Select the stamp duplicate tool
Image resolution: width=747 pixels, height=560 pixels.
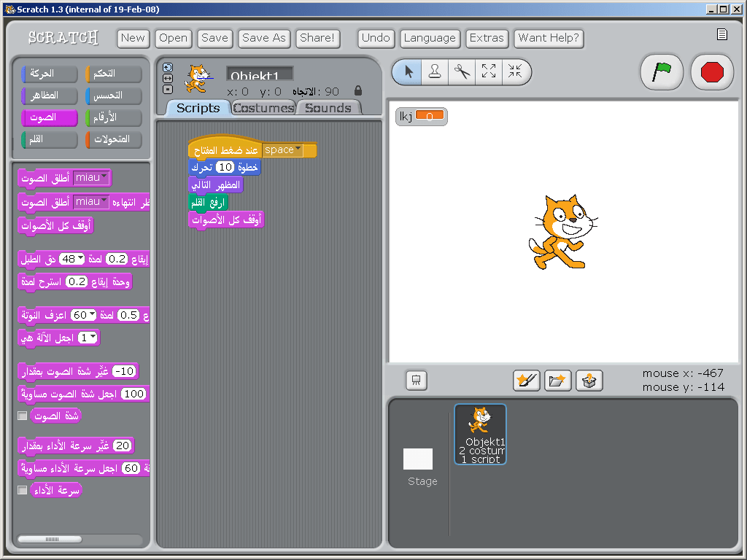tap(435, 71)
